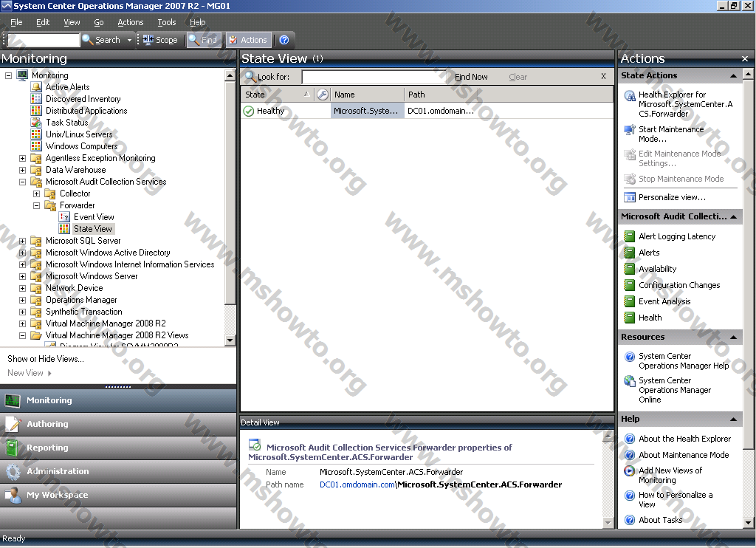Image resolution: width=756 pixels, height=548 pixels.
Task: Click the toolbar help question mark icon
Action: click(x=284, y=40)
